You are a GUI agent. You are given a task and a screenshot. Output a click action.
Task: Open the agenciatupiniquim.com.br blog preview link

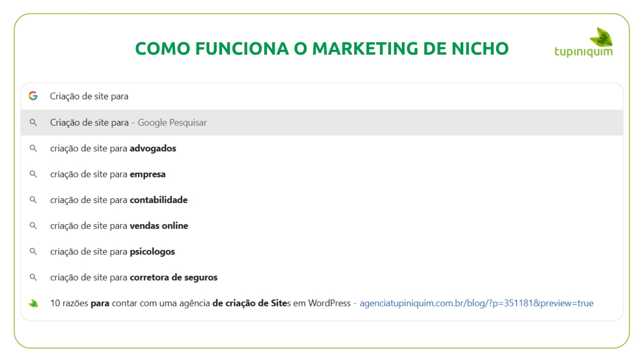(x=476, y=303)
